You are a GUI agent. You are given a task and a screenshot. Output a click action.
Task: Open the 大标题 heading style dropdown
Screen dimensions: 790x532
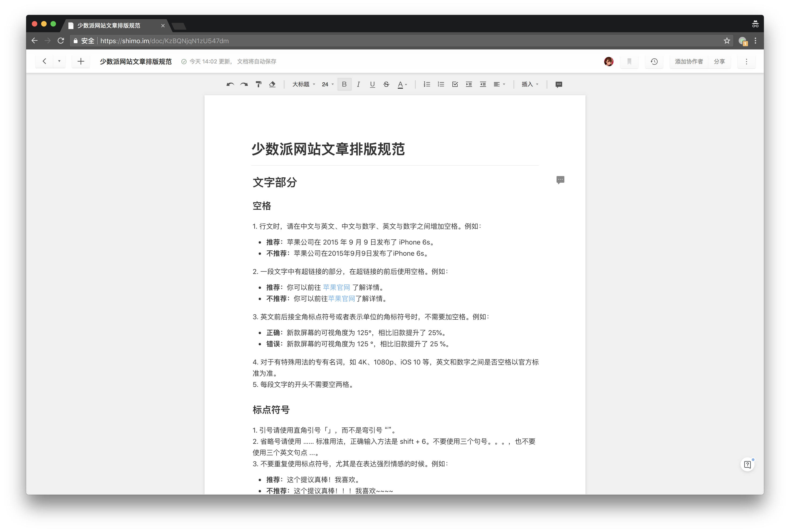click(303, 84)
